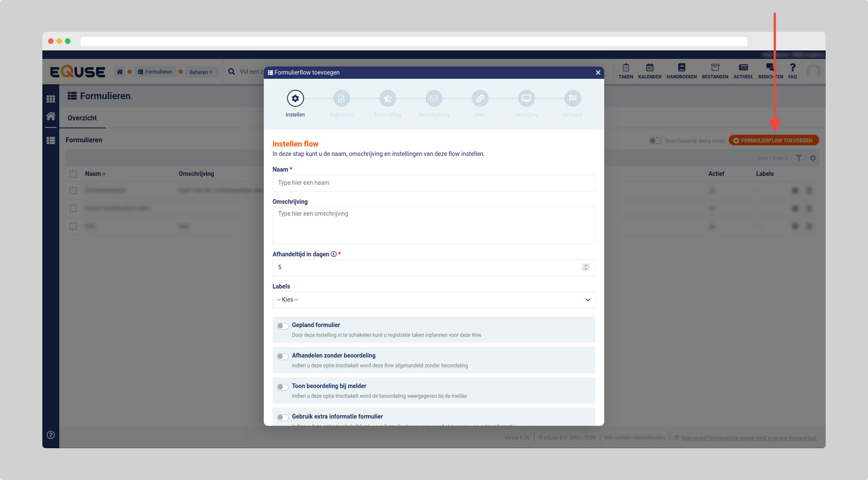
Task: Enable the Gepland formulier toggle
Action: (283, 326)
